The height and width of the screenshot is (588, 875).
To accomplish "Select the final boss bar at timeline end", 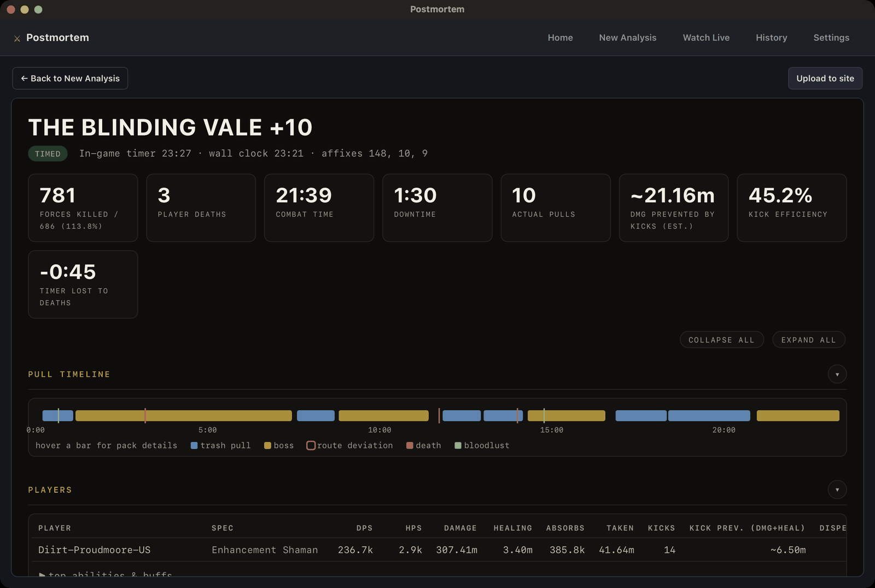I will point(797,416).
